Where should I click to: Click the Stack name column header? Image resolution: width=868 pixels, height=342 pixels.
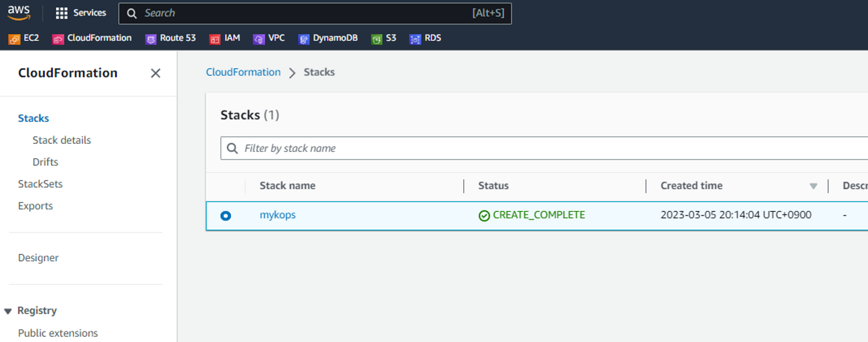tap(287, 186)
